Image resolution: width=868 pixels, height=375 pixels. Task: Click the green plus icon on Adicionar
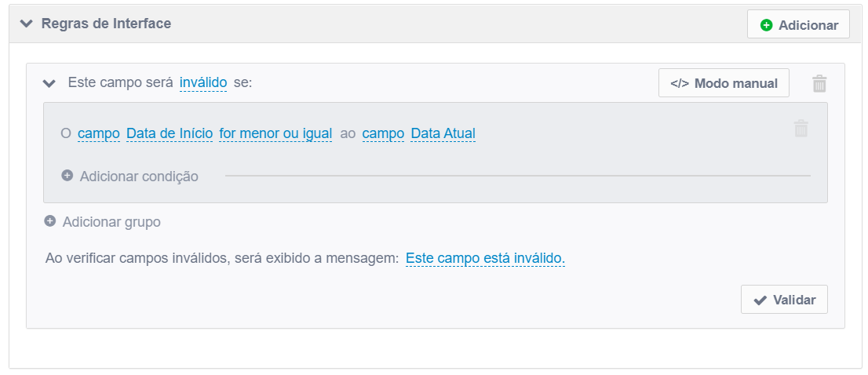click(x=766, y=25)
